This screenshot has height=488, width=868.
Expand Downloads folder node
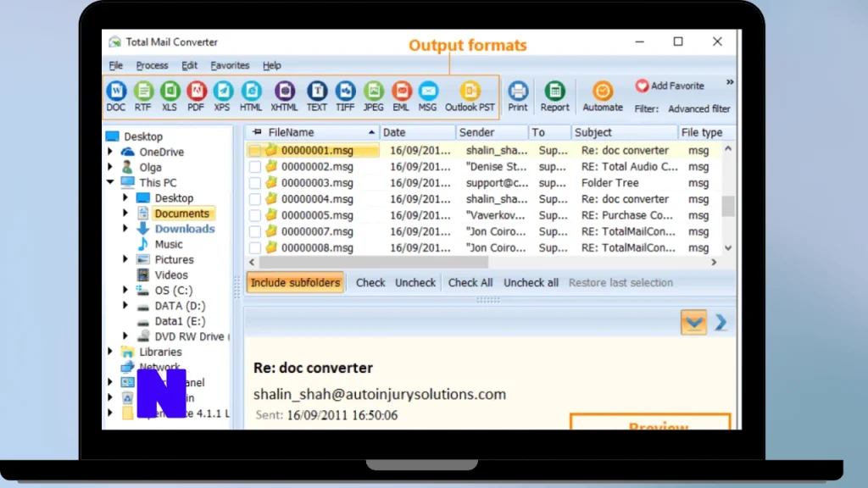pos(125,228)
